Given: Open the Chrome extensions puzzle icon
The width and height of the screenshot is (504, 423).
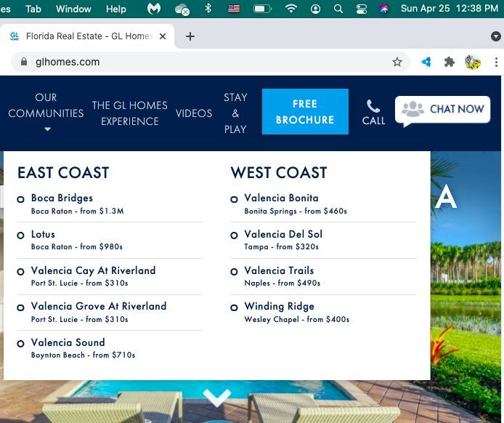Looking at the screenshot, I should 450,62.
